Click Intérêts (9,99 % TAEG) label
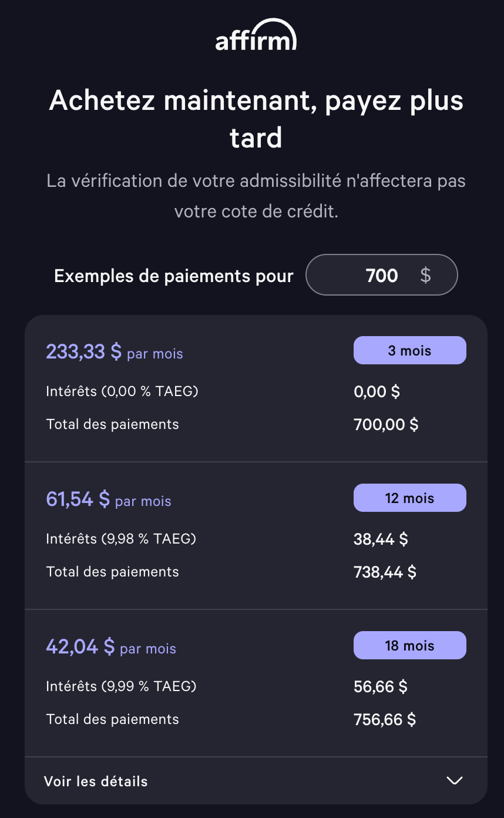Image resolution: width=504 pixels, height=818 pixels. [121, 686]
